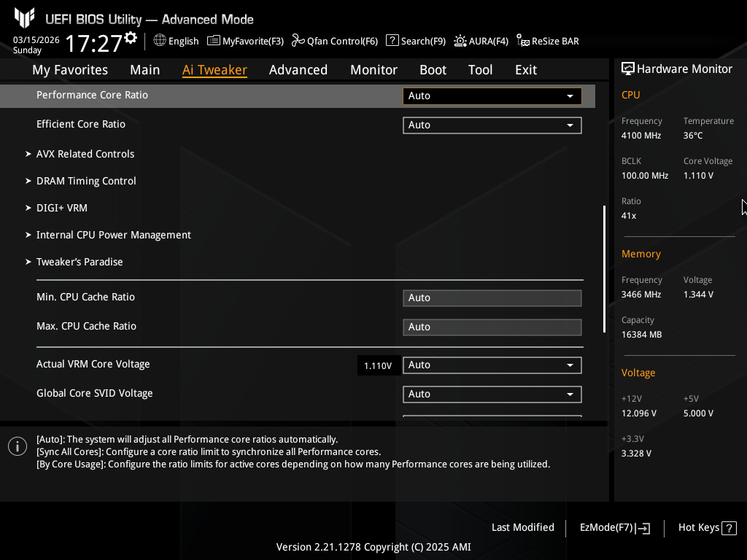Click the 12.096 V reading

pos(639,413)
